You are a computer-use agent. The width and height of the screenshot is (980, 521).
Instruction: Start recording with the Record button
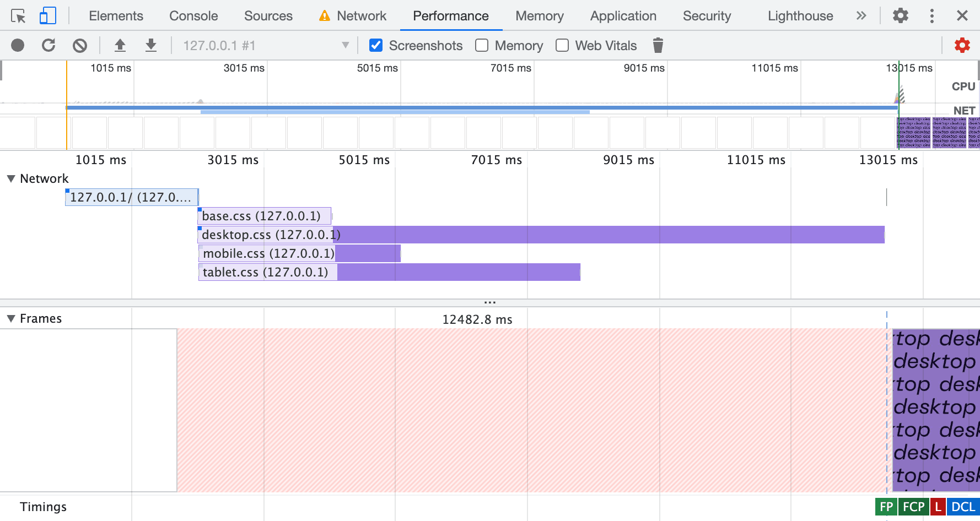(x=18, y=45)
